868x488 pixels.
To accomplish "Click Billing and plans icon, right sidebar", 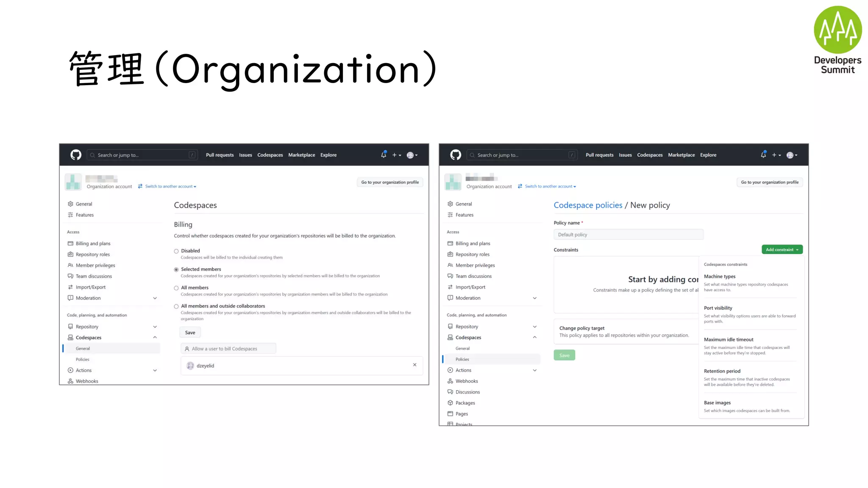I will [x=450, y=244].
